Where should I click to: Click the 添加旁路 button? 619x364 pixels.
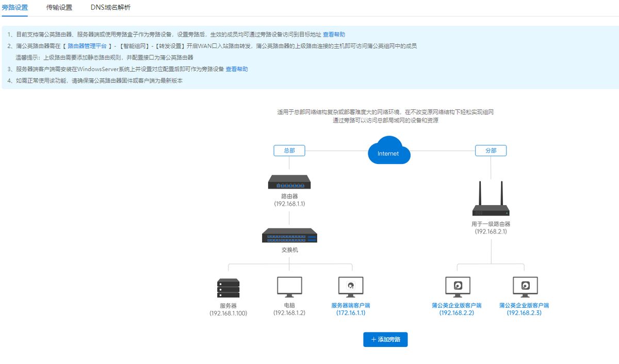pyautogui.click(x=385, y=340)
